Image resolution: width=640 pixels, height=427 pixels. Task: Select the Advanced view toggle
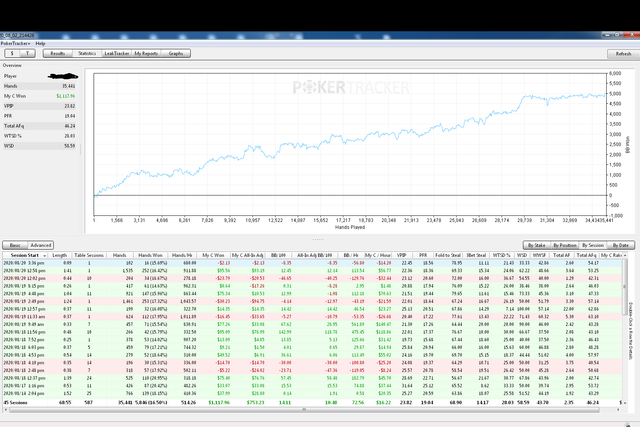pos(41,245)
